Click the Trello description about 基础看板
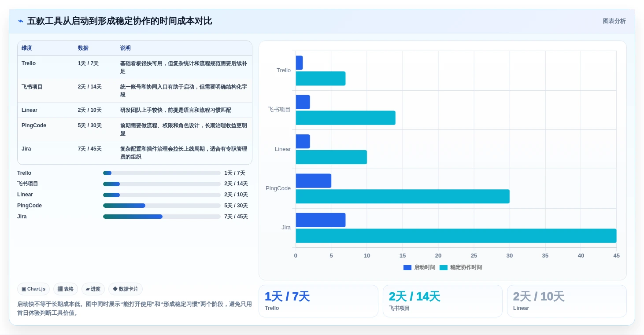Viewport: 644px width, 335px height. 184,67
